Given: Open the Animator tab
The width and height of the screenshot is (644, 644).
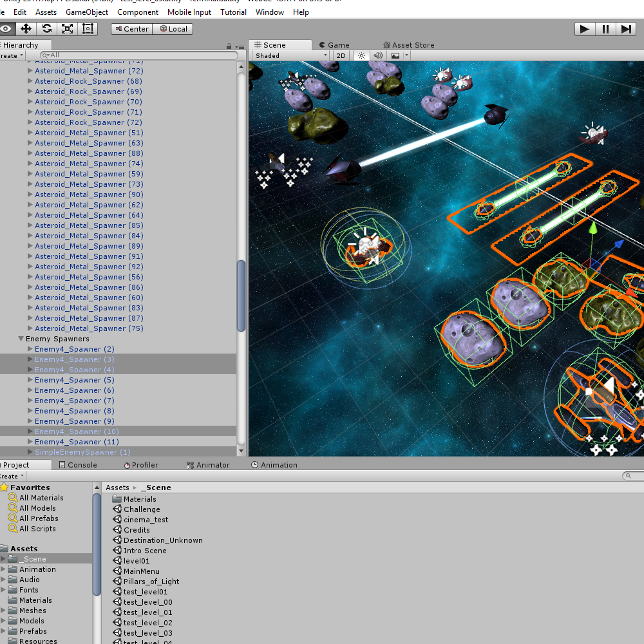Looking at the screenshot, I should [x=208, y=465].
